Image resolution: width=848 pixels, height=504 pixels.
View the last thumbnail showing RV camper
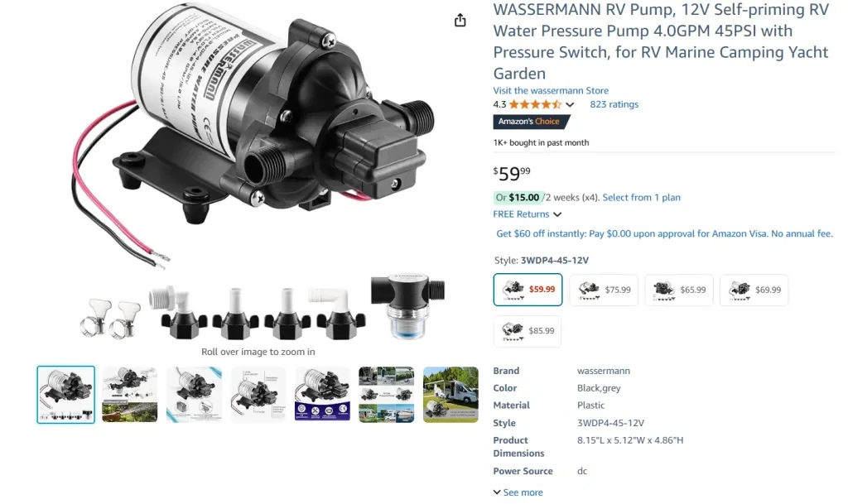pos(451,395)
